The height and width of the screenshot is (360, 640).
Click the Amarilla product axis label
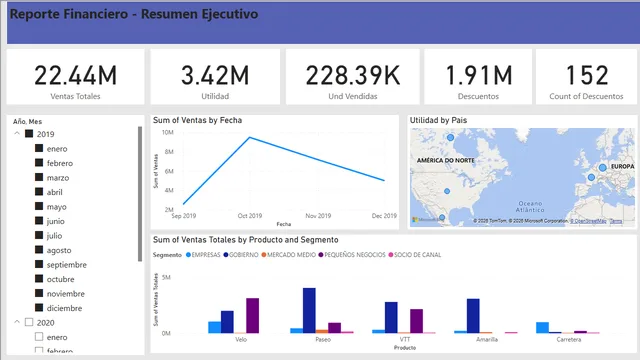coord(487,340)
